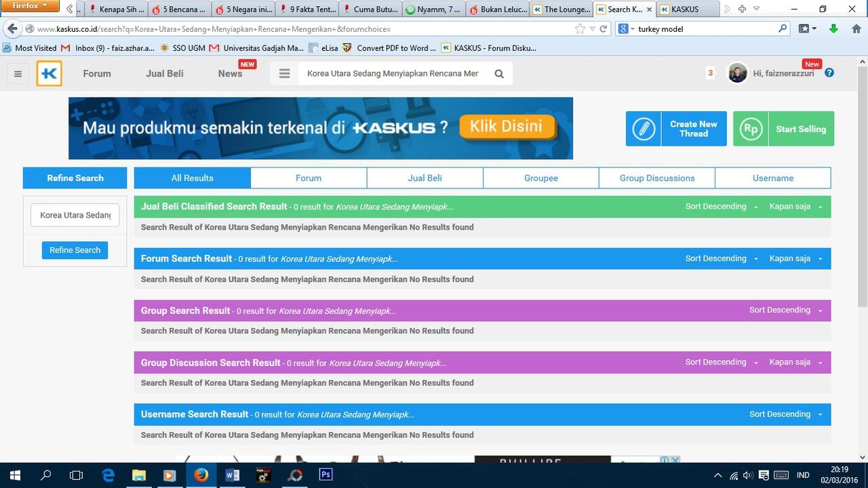868x488 pixels.
Task: Go back with the browser back arrow
Action: [12, 29]
